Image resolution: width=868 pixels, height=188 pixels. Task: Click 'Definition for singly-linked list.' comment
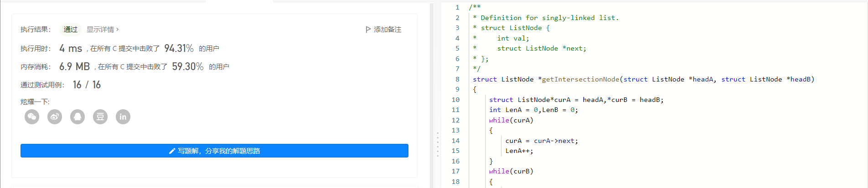[x=550, y=18]
